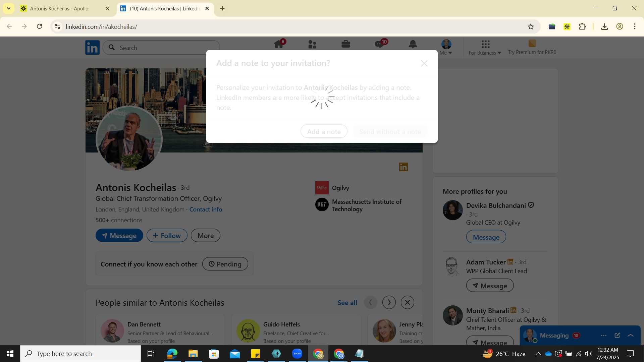Open Windows notification center

(630, 354)
